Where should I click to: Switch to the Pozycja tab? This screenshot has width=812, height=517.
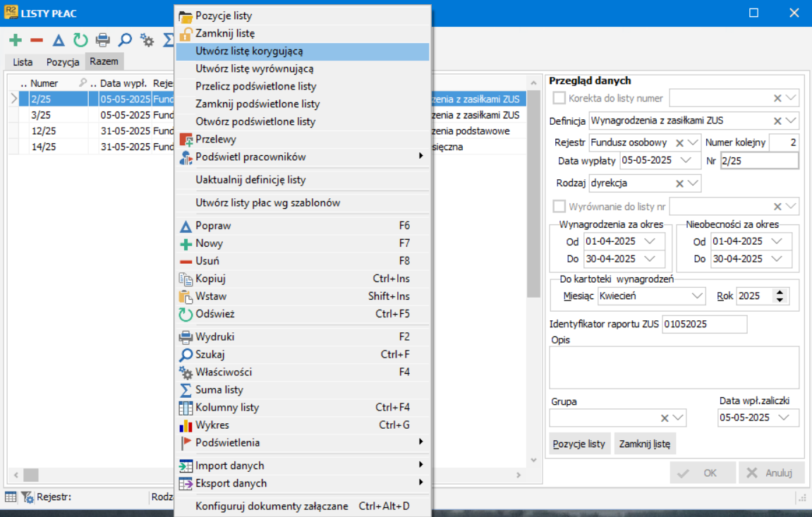[x=63, y=62]
